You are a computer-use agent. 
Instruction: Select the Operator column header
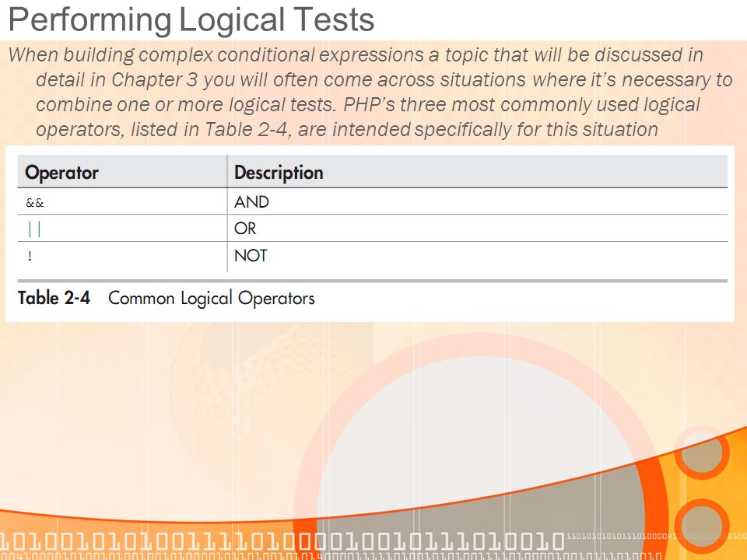click(x=61, y=173)
